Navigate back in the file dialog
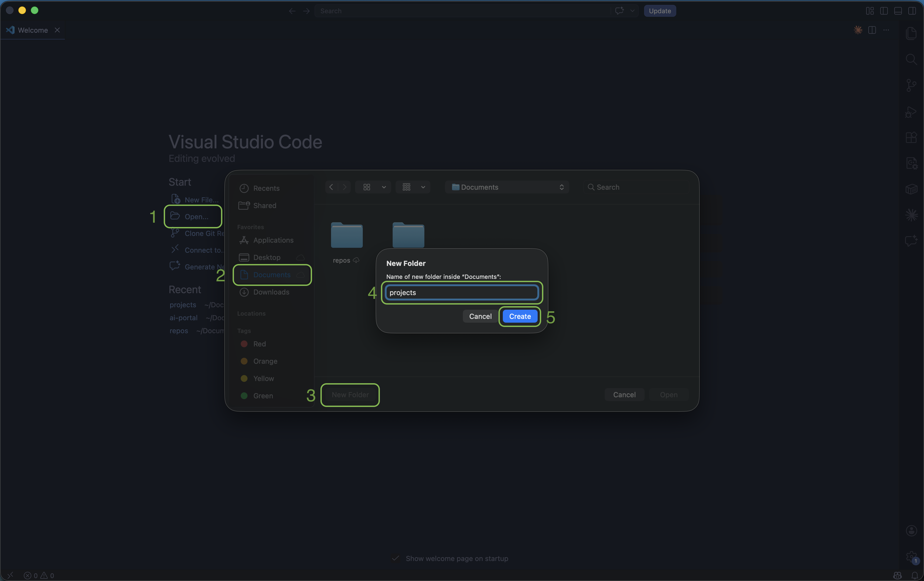The image size is (924, 581). (331, 187)
